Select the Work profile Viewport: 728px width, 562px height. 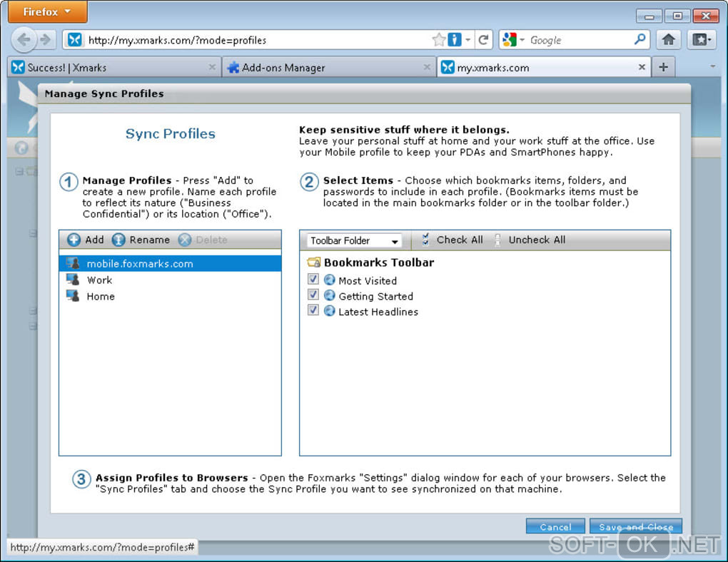[170, 280]
